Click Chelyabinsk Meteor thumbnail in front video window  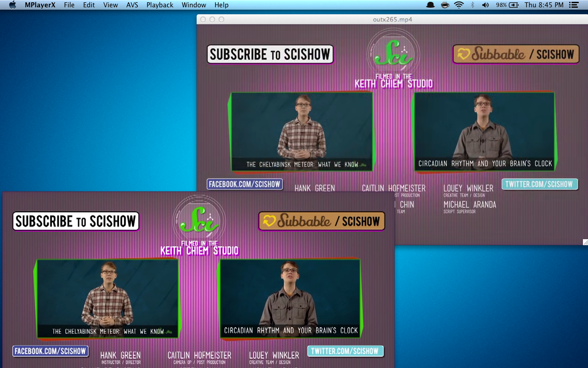(x=108, y=299)
